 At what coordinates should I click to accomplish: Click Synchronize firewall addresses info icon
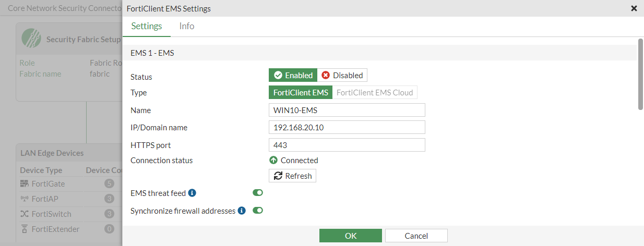click(x=242, y=211)
